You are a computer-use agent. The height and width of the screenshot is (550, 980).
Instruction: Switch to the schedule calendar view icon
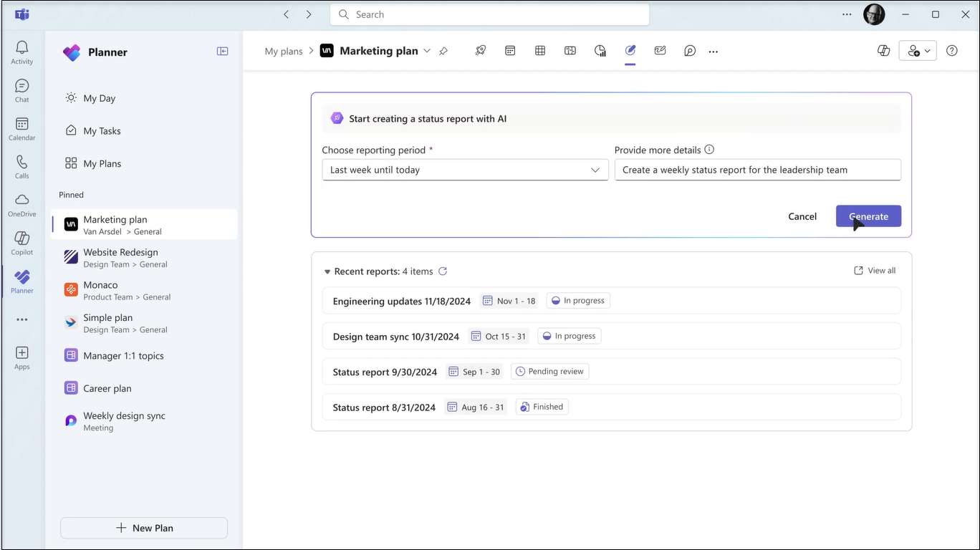(x=510, y=51)
